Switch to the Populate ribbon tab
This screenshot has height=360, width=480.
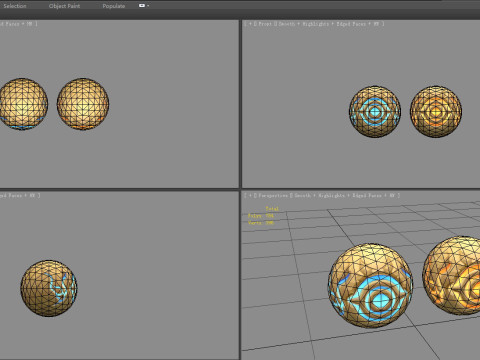114,6
